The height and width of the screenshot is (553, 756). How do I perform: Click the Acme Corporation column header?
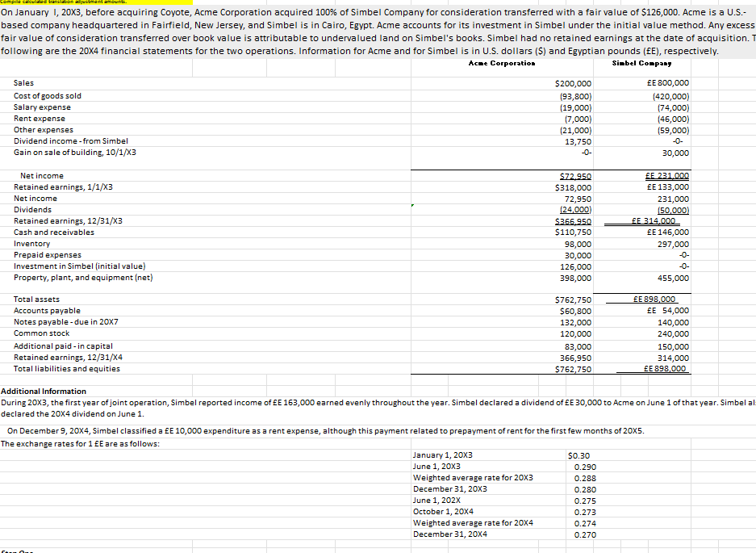pos(501,63)
